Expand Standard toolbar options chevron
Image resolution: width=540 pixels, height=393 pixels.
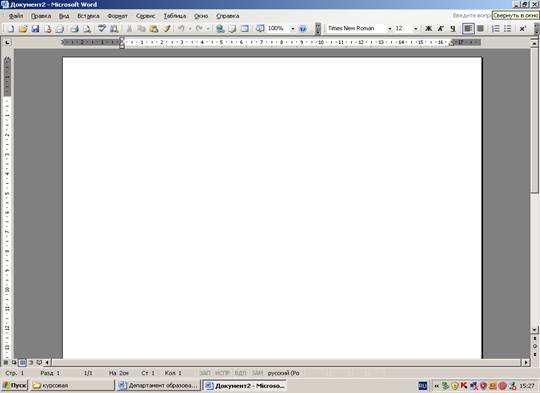click(318, 29)
